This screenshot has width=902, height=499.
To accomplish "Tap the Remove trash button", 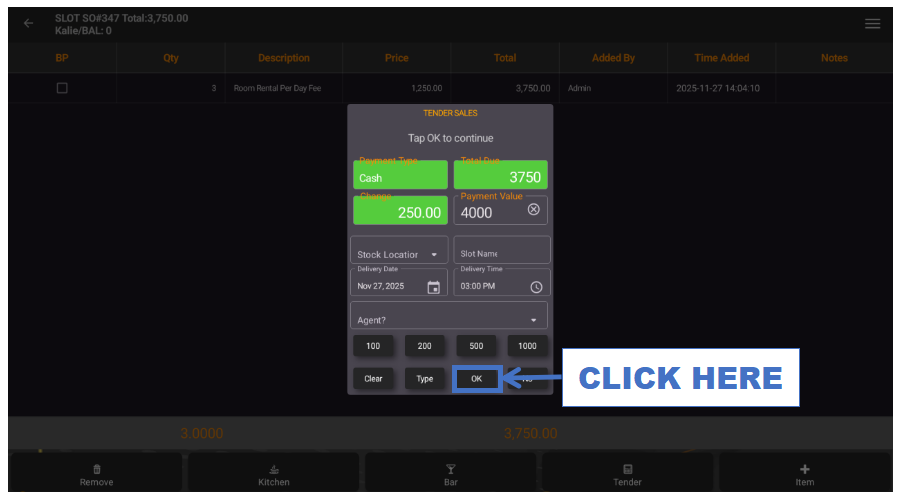I will (97, 475).
